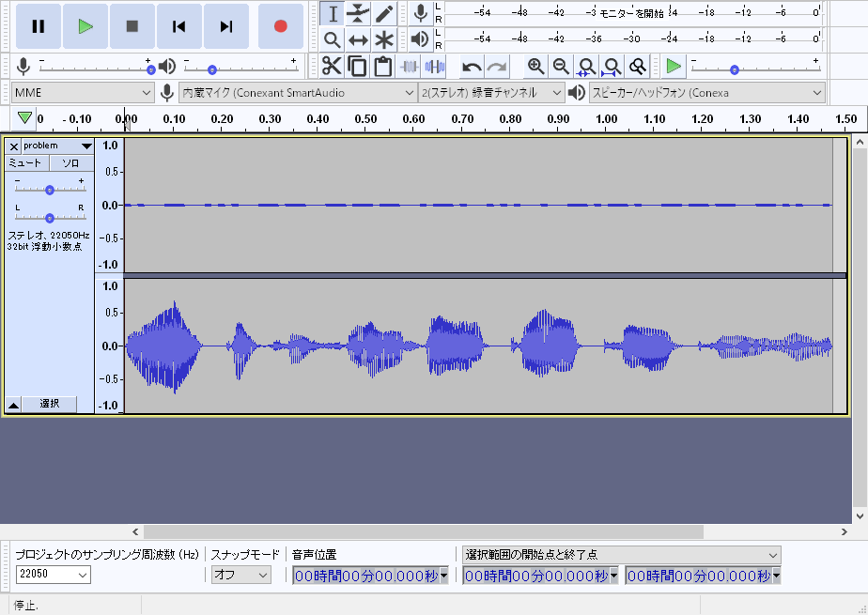Open the problem track name menu
Screen dimensions: 868x615
(x=57, y=146)
